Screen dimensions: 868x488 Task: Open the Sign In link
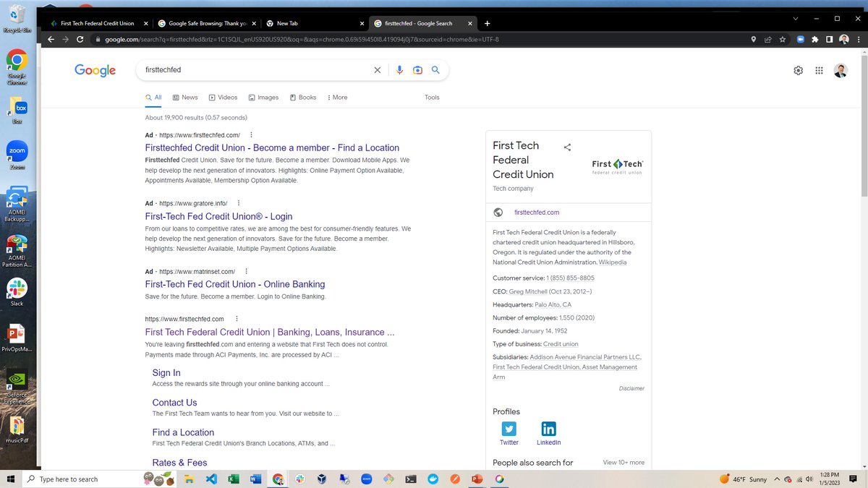(x=166, y=372)
